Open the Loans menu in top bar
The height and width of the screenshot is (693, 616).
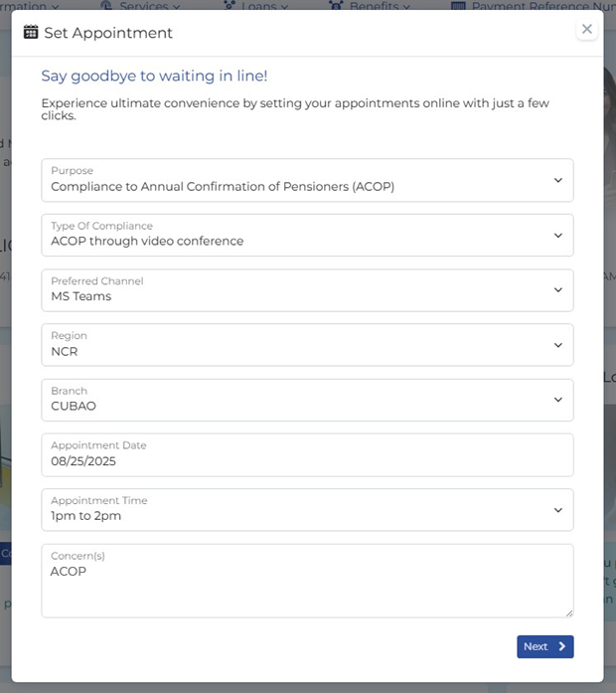coord(256,5)
